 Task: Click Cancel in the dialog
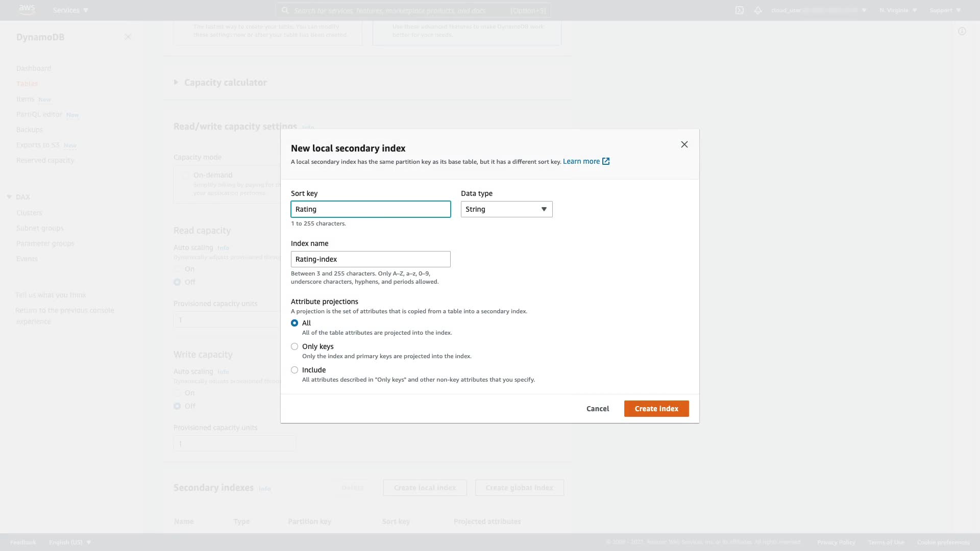coord(597,409)
